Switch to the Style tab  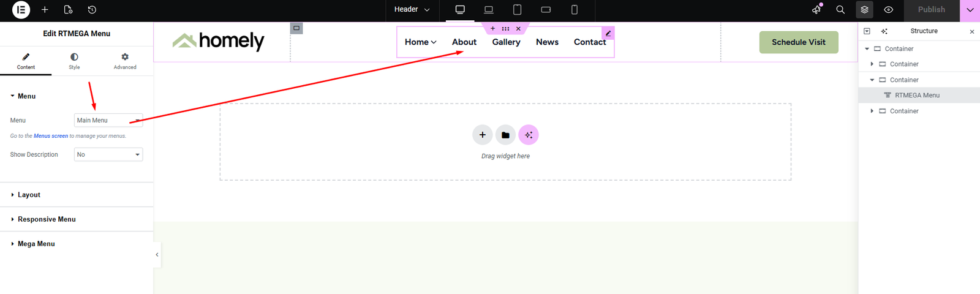74,61
